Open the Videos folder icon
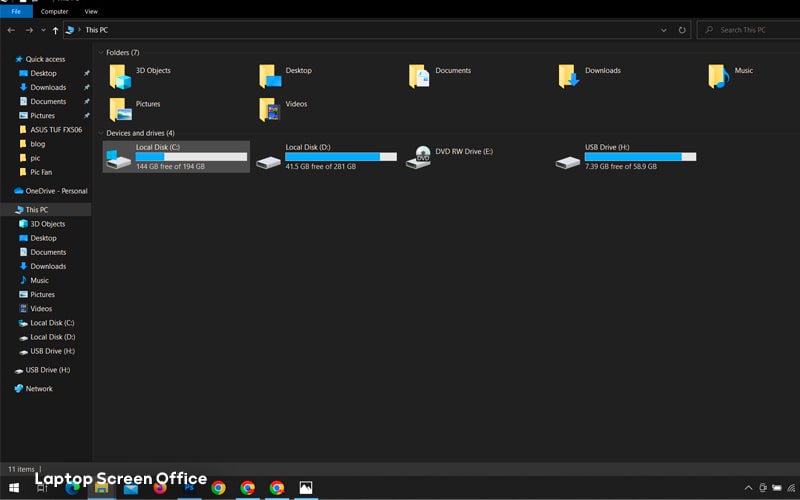The height and width of the screenshot is (500, 800). pyautogui.click(x=269, y=110)
